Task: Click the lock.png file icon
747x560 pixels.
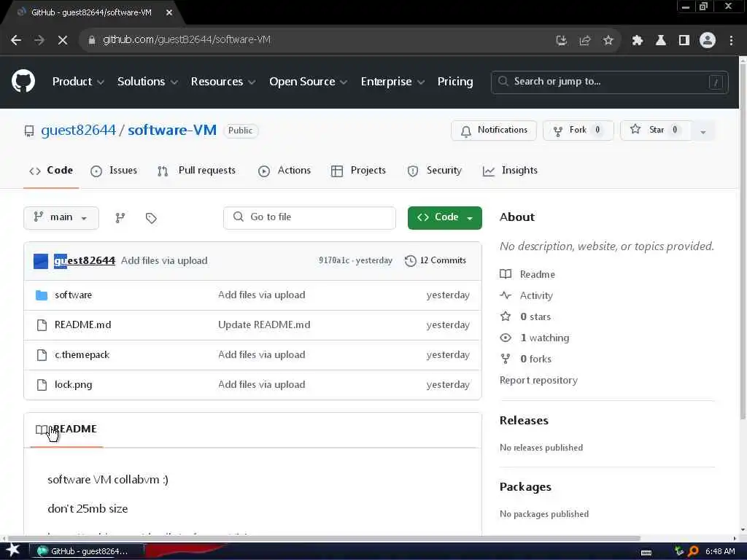Action: coord(42,385)
